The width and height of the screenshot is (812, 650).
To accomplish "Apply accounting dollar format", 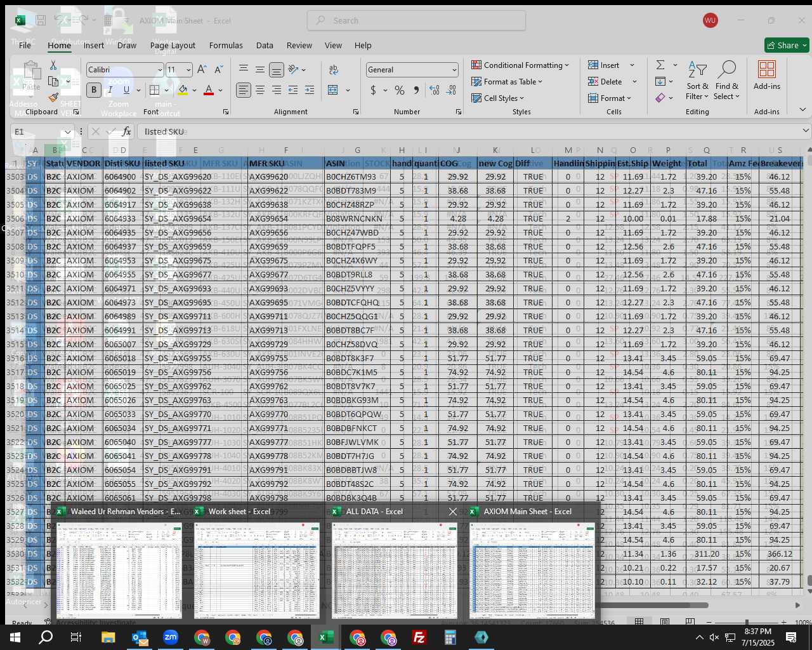I will click(x=374, y=90).
